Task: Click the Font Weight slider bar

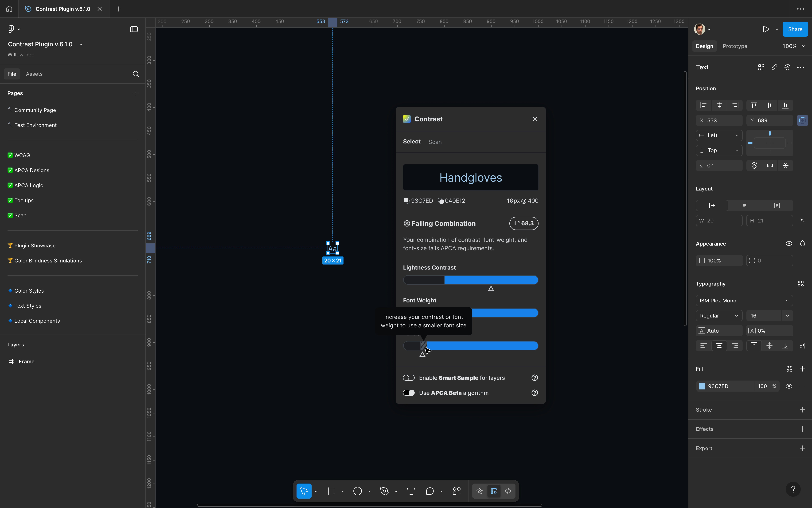Action: click(505, 313)
